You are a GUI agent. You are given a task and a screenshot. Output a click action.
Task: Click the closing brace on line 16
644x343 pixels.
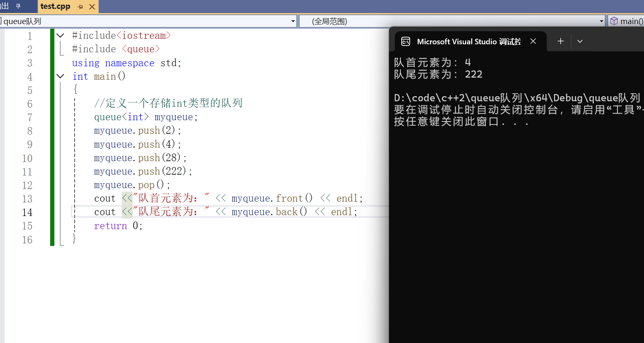coord(74,239)
